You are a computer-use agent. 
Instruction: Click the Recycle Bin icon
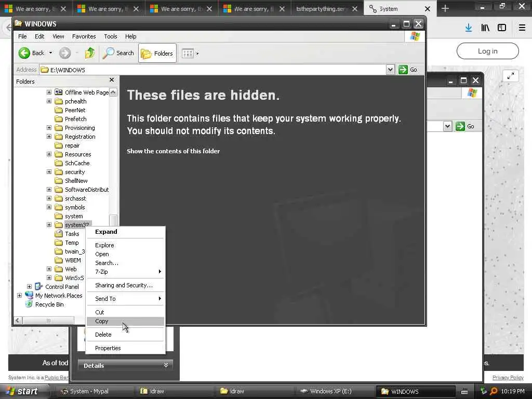(x=29, y=304)
